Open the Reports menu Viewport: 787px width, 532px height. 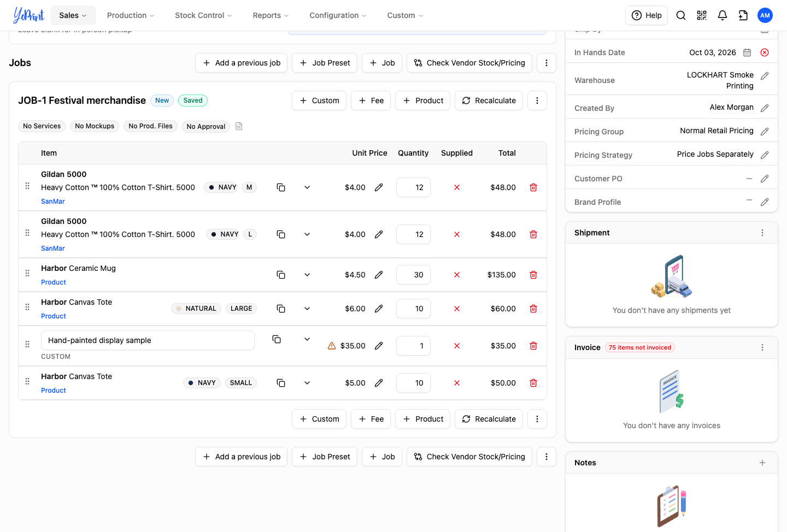pyautogui.click(x=271, y=15)
